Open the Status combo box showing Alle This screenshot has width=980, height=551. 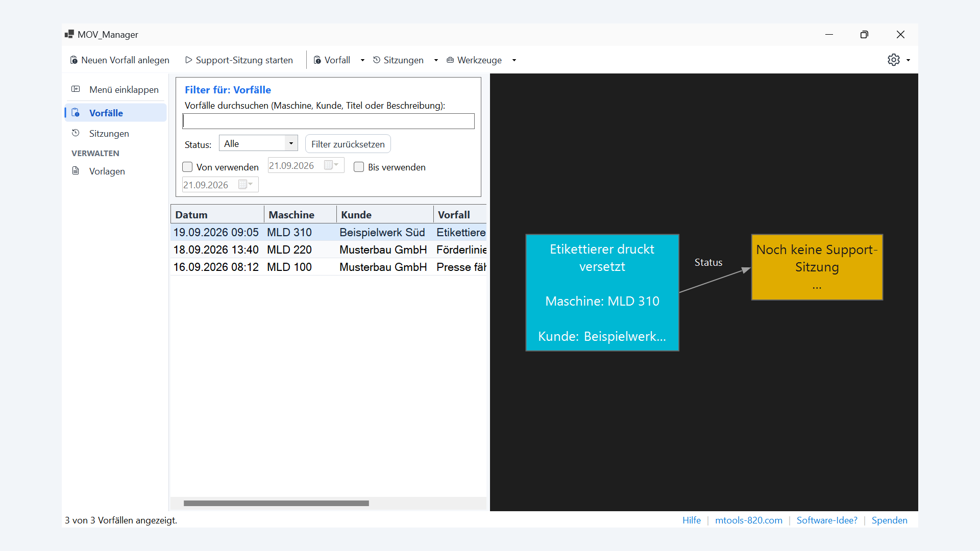point(258,143)
